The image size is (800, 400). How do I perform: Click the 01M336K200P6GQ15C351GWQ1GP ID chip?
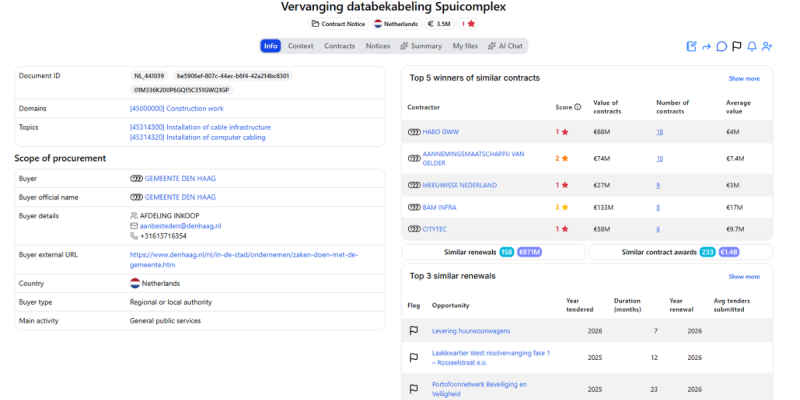tap(181, 90)
